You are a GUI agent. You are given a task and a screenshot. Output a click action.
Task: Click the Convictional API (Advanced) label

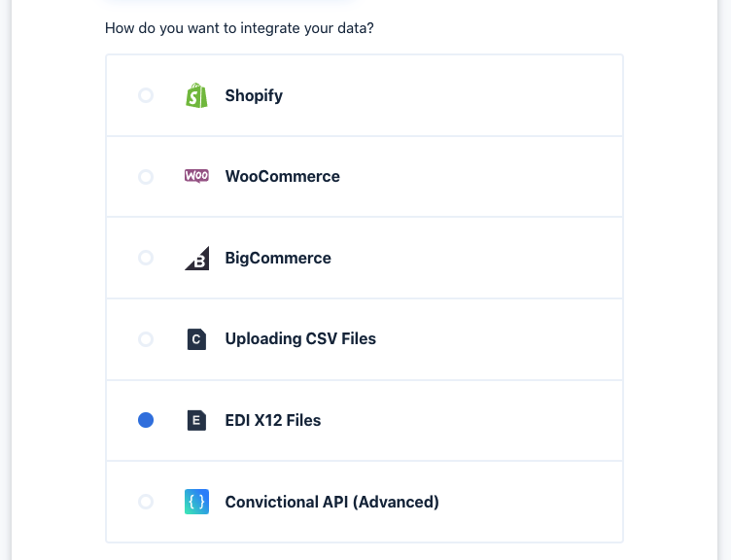tap(331, 502)
